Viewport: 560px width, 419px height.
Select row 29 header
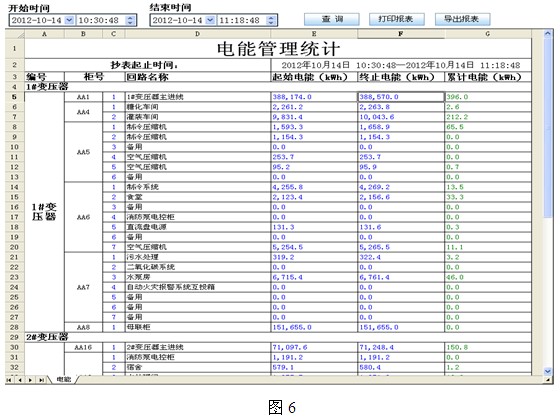(15, 337)
